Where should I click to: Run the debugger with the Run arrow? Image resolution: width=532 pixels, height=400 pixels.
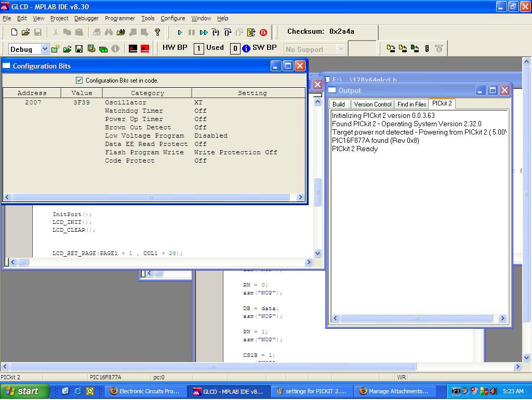point(180,32)
